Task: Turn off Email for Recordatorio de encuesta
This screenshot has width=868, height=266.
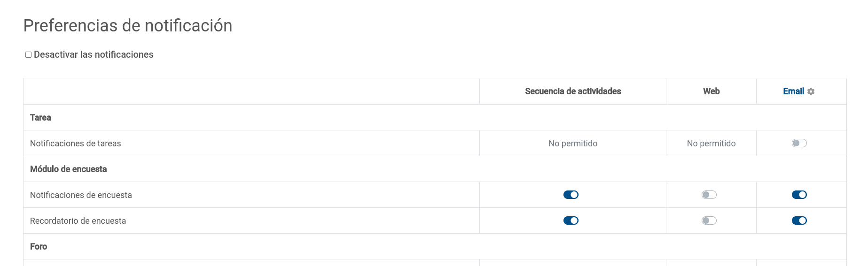Action: [799, 220]
